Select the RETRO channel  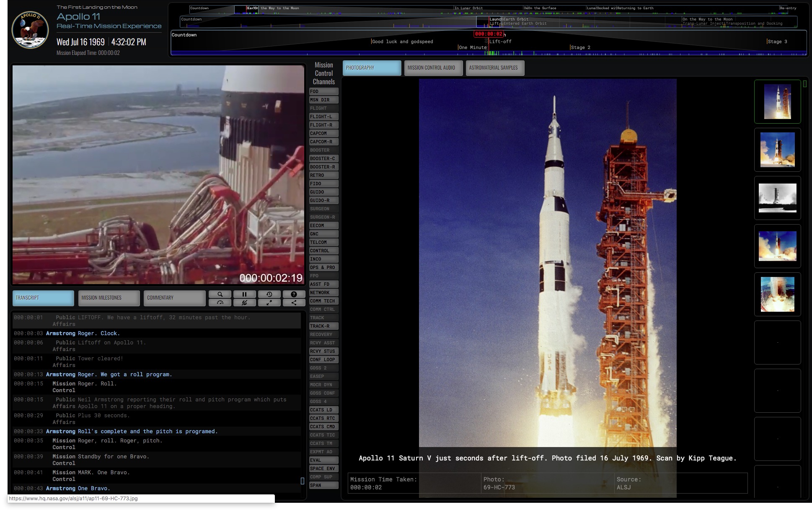(x=323, y=175)
